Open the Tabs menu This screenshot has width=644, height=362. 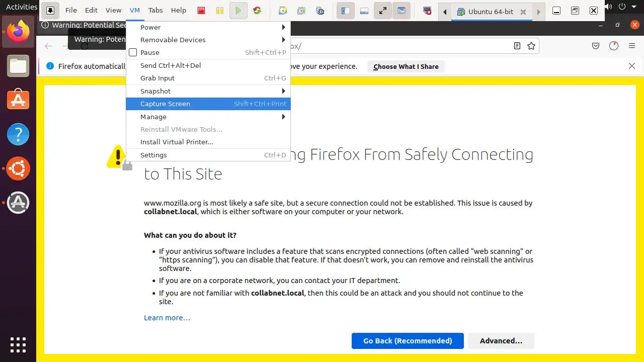pyautogui.click(x=155, y=10)
